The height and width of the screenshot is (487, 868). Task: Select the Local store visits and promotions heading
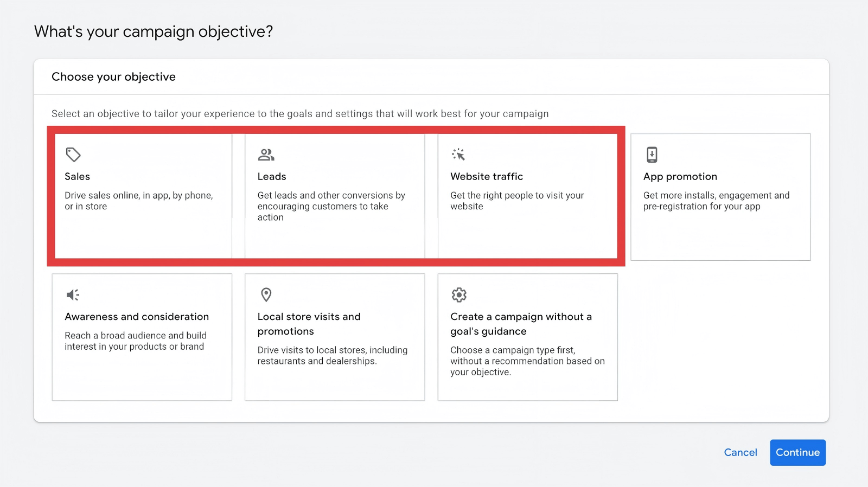pos(309,324)
